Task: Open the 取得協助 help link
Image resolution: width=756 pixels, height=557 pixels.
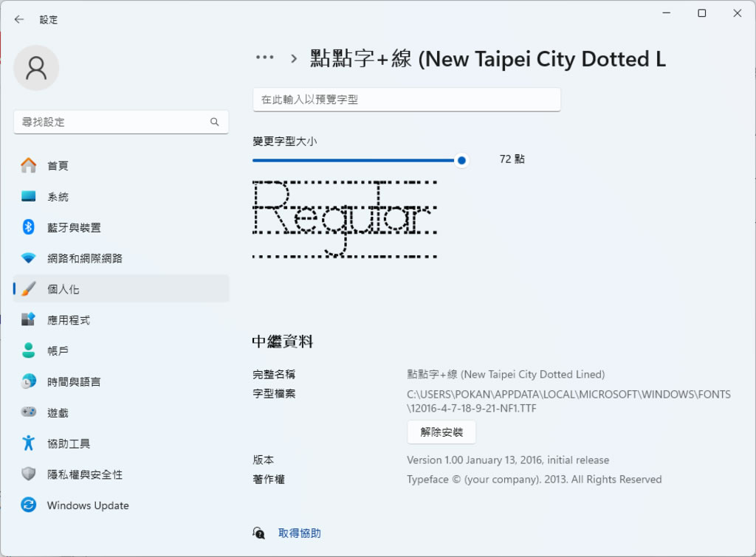Action: (x=299, y=533)
